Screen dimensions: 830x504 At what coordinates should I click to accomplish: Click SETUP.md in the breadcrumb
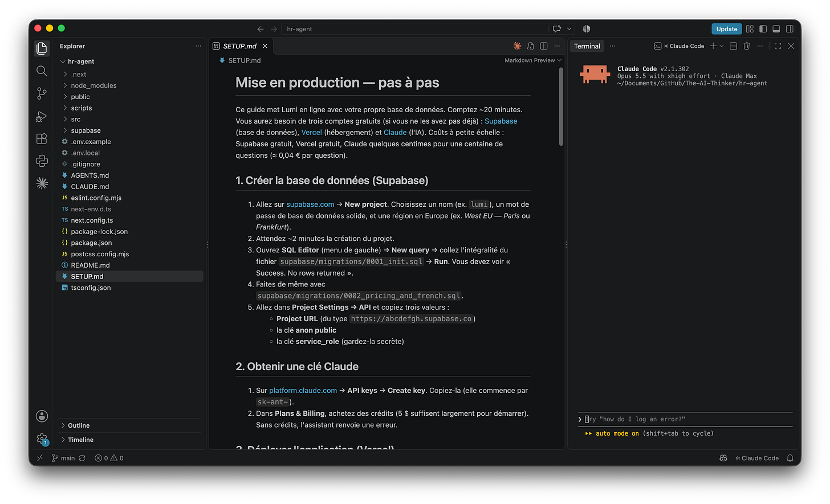(x=244, y=60)
